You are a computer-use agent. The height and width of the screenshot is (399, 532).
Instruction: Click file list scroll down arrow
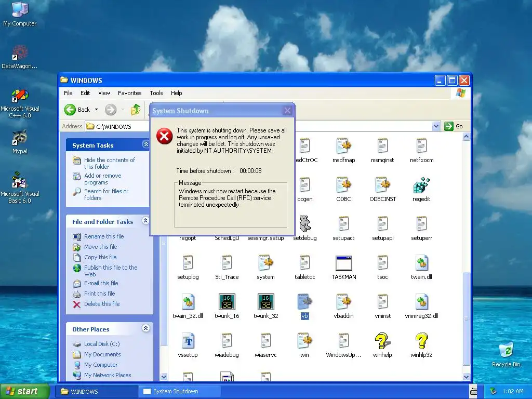[466, 377]
